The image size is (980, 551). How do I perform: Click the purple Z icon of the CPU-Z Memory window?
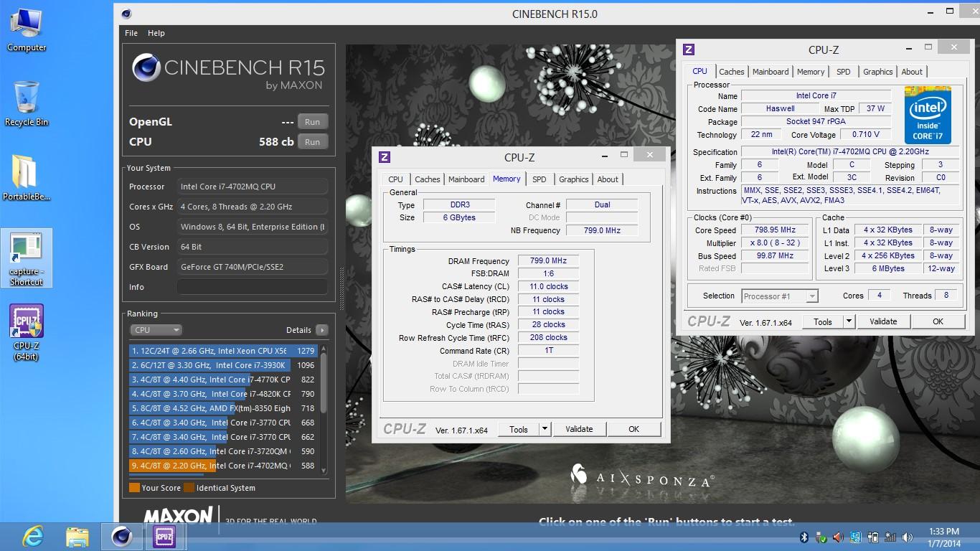[x=385, y=157]
